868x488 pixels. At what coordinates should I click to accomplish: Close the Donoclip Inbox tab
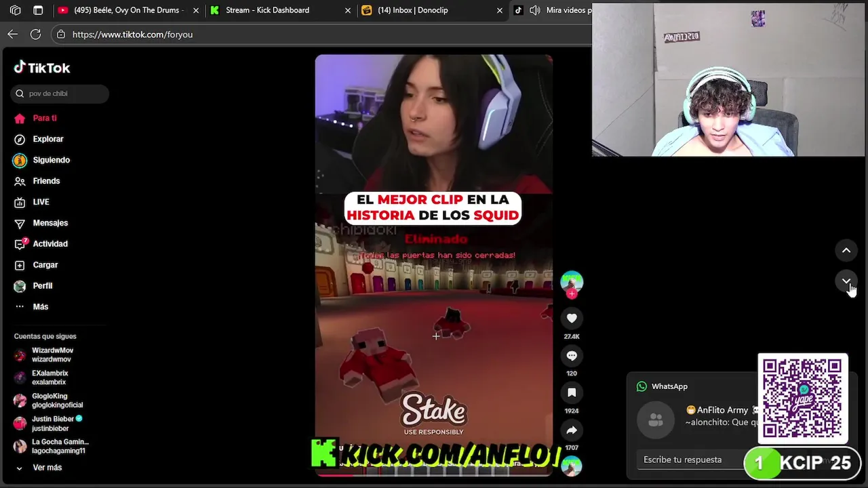tap(500, 10)
